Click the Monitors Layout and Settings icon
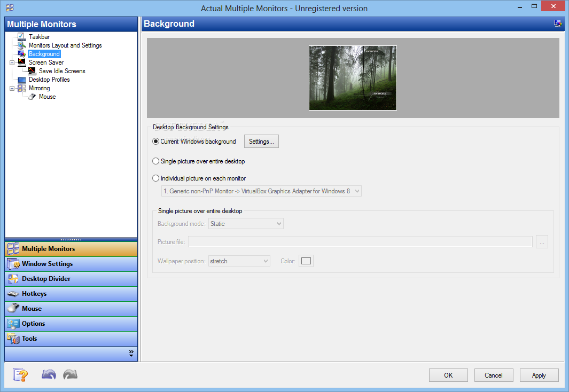The image size is (569, 392). (21, 45)
